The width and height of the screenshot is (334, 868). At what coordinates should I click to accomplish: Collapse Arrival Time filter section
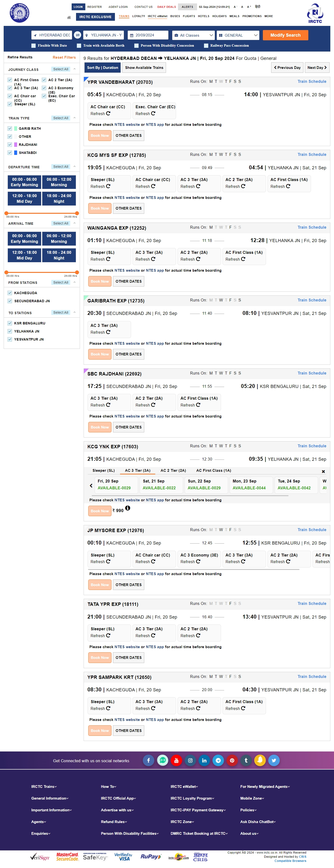pyautogui.click(x=75, y=223)
